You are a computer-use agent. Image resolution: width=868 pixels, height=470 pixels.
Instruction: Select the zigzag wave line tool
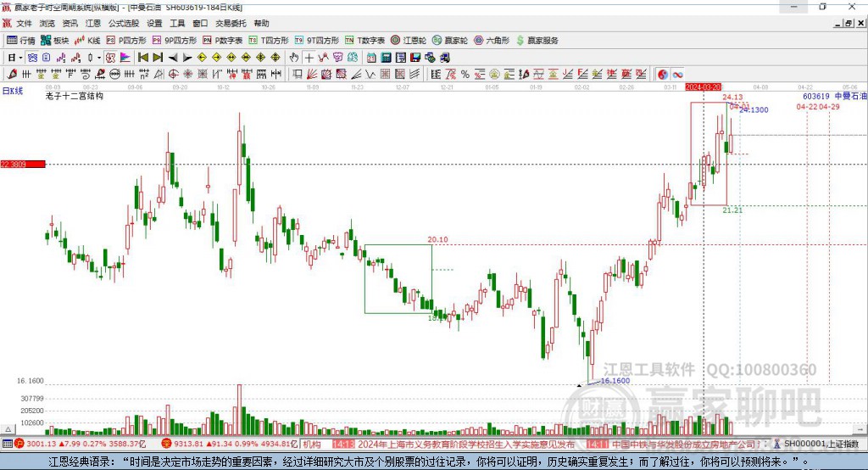click(x=370, y=75)
